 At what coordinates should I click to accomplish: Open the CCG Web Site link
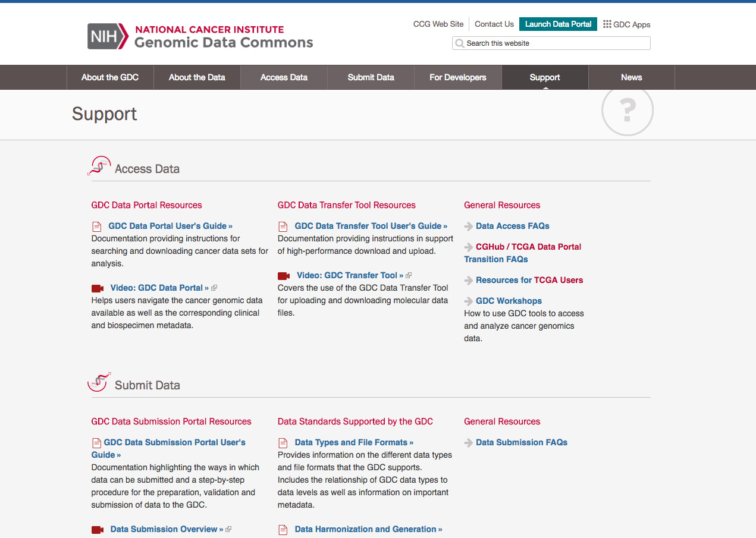pos(438,24)
